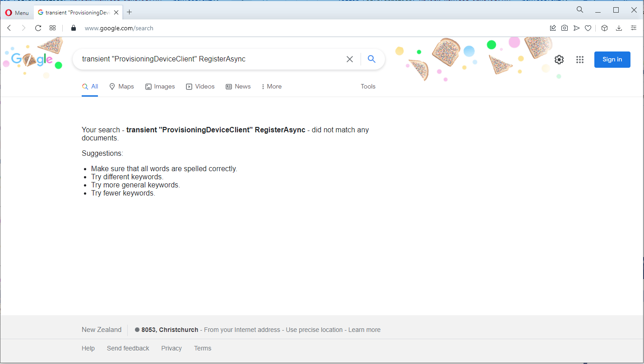Expand the More search filters dropdown
This screenshot has width=644, height=364.
coord(271,87)
